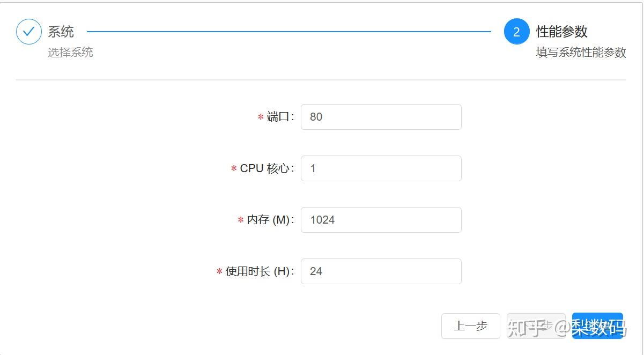Click the step 2 number circle icon
The image size is (644, 355).
pos(516,32)
